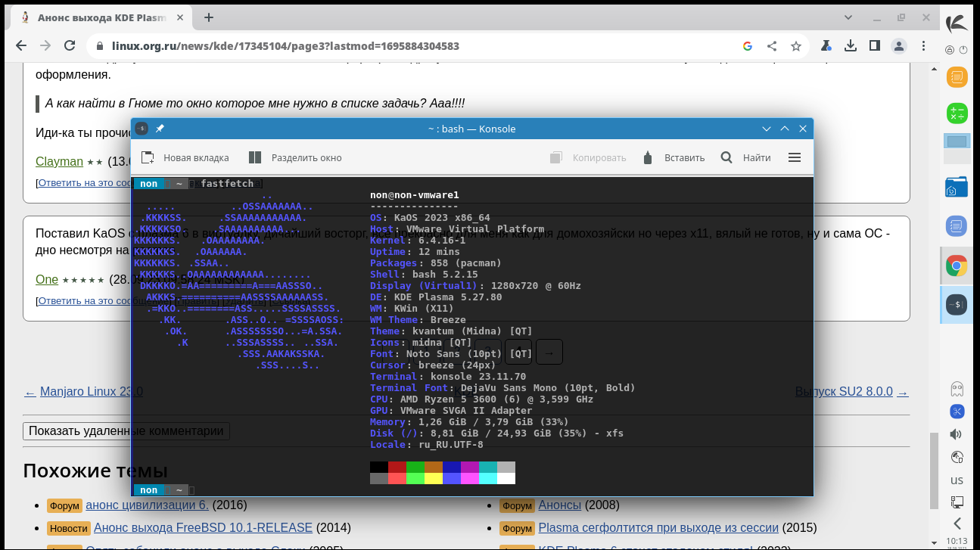Click the bright yellow color block
The image size is (980, 550).
pos(434,478)
